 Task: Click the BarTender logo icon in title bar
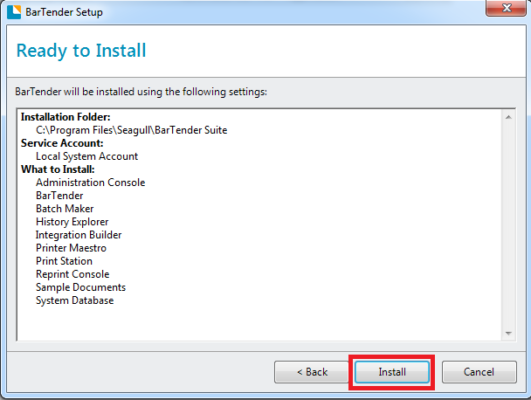coord(14,12)
